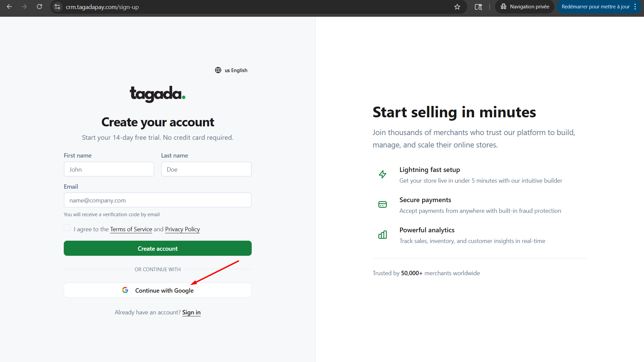644x362 pixels.
Task: Check the Terms of Service agreement checkbox
Action: [x=67, y=228]
